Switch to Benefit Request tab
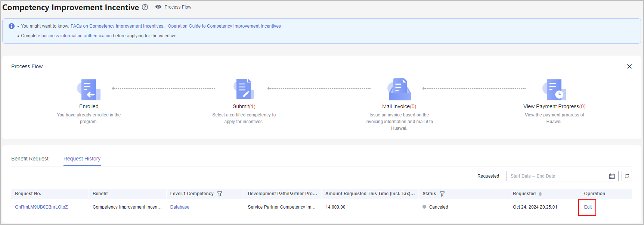Screen dimensions: 644x225 30,159
